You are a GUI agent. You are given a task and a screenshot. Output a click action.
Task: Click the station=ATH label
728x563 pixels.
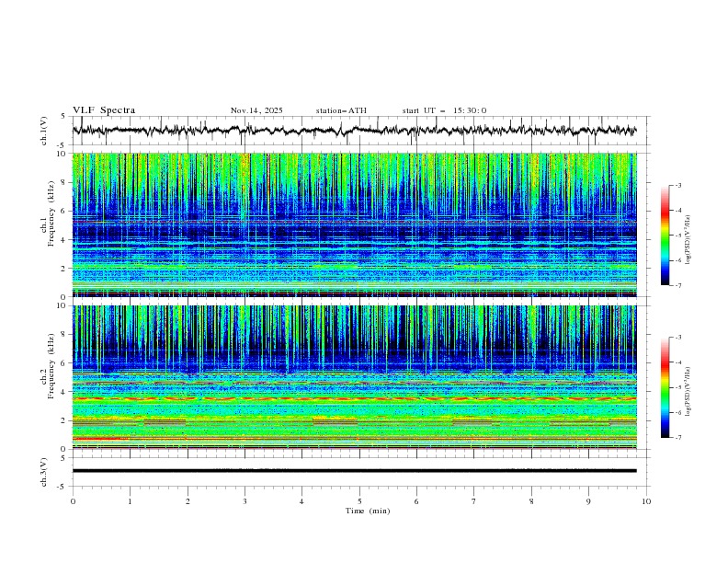pos(341,110)
